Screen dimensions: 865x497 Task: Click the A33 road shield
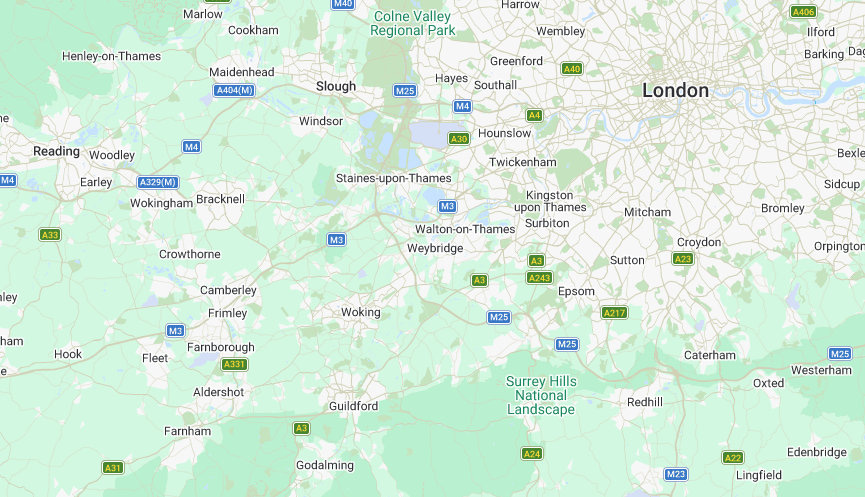[50, 234]
